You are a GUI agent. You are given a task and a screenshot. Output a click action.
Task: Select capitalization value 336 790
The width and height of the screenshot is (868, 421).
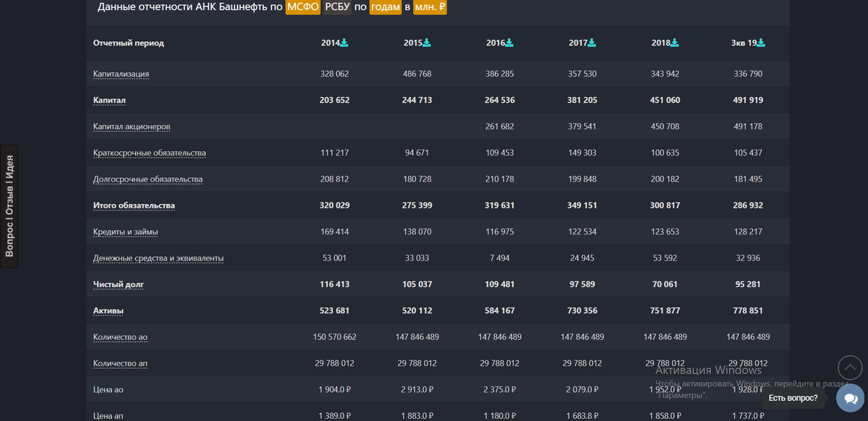point(748,74)
